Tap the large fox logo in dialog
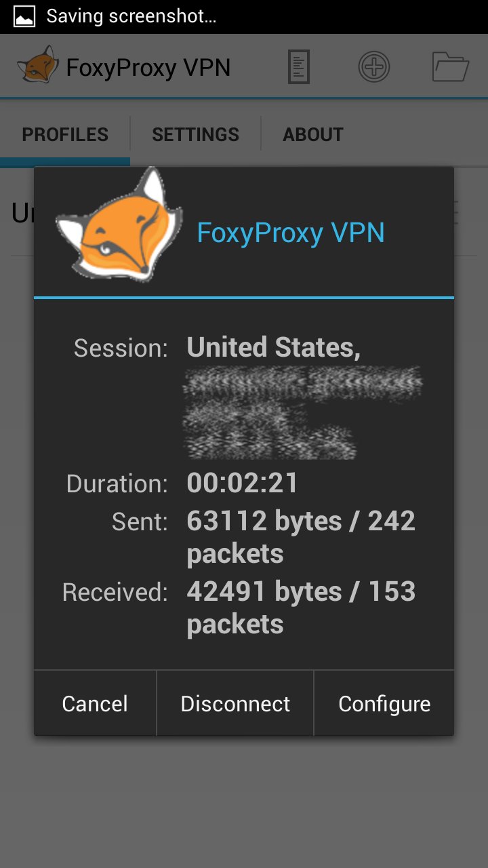488x868 pixels. pos(119,225)
